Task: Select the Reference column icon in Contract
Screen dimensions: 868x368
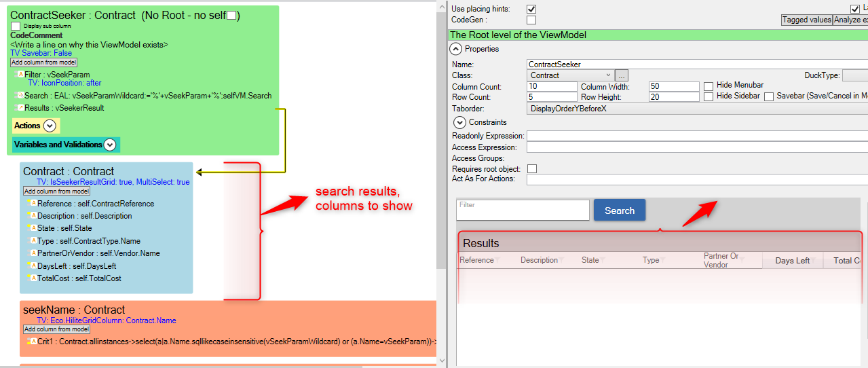Action: (32, 204)
